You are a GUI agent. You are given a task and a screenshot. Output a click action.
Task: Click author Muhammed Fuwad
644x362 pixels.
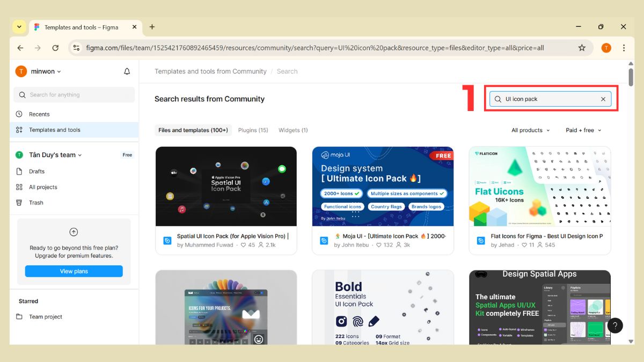tap(209, 245)
